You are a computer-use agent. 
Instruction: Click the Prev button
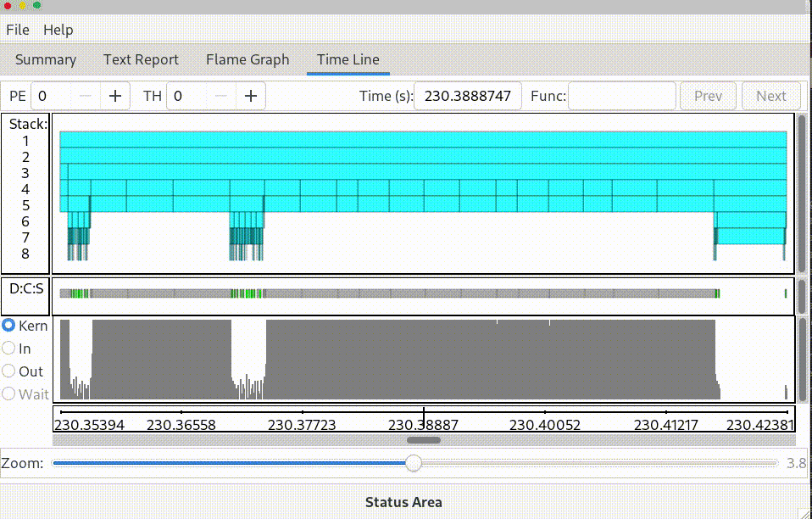(708, 96)
